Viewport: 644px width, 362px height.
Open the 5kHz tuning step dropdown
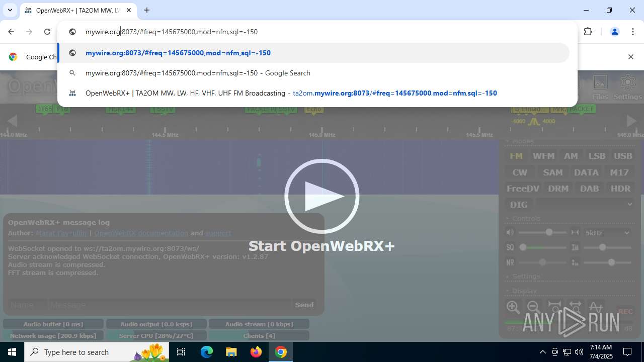607,233
